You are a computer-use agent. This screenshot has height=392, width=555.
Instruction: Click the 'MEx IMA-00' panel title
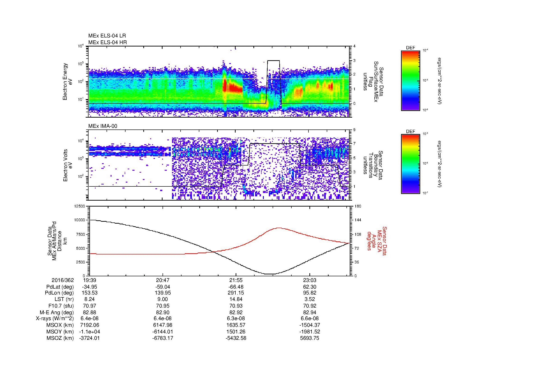[103, 126]
